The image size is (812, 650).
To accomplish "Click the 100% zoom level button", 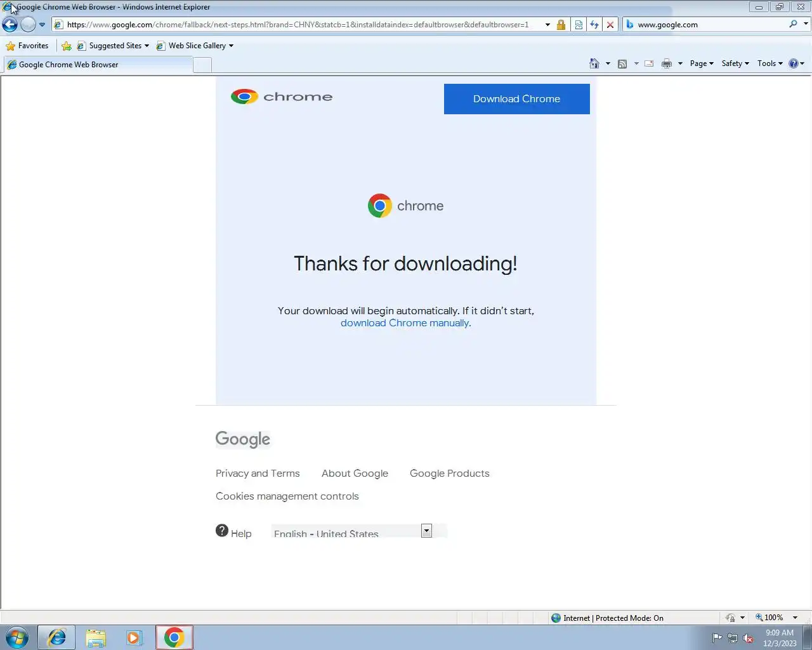I will point(769,618).
